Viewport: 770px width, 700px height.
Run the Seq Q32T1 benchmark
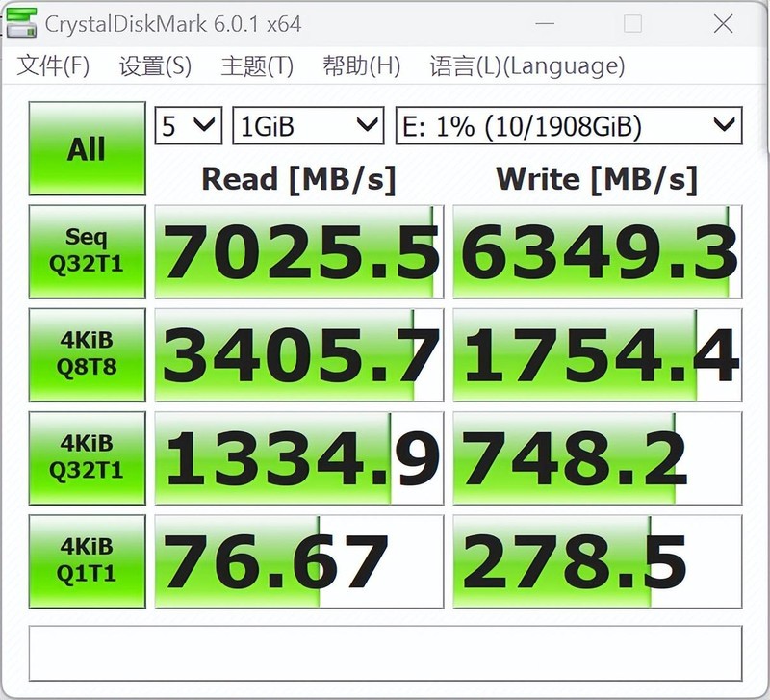86,249
